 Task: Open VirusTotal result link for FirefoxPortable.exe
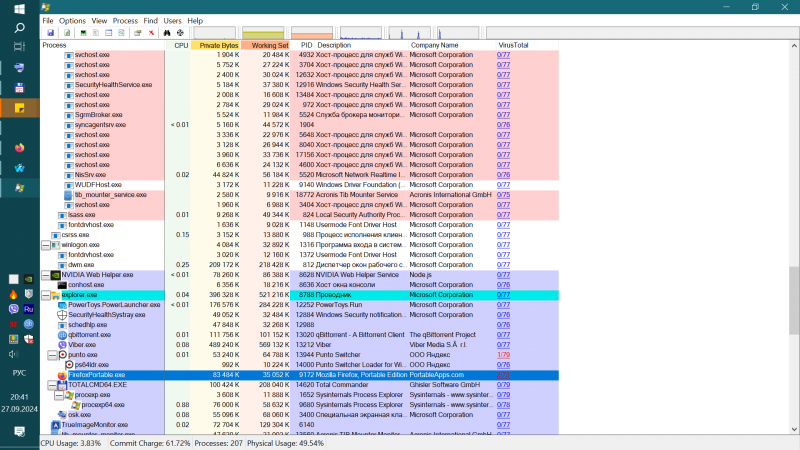tap(503, 375)
